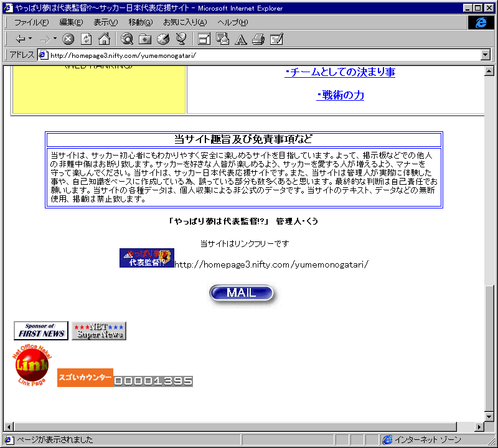498x448 pixels.
Task: Click the 当サイト趣旨及び免責事項など heading
Action: point(243,139)
